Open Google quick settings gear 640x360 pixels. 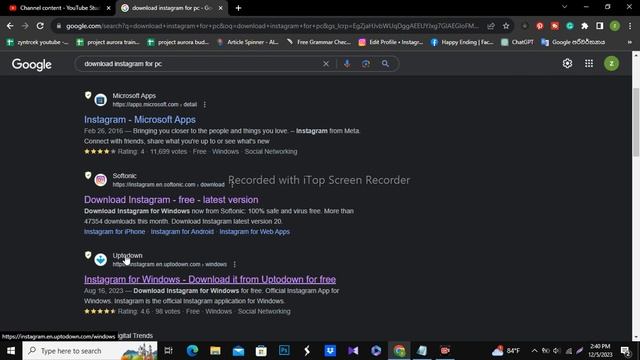tap(567, 63)
